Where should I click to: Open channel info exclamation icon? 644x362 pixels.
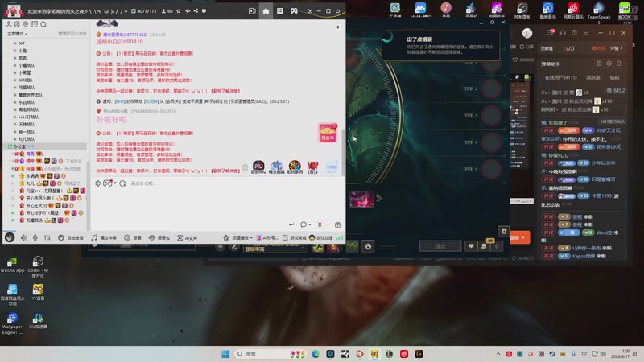click(x=204, y=11)
